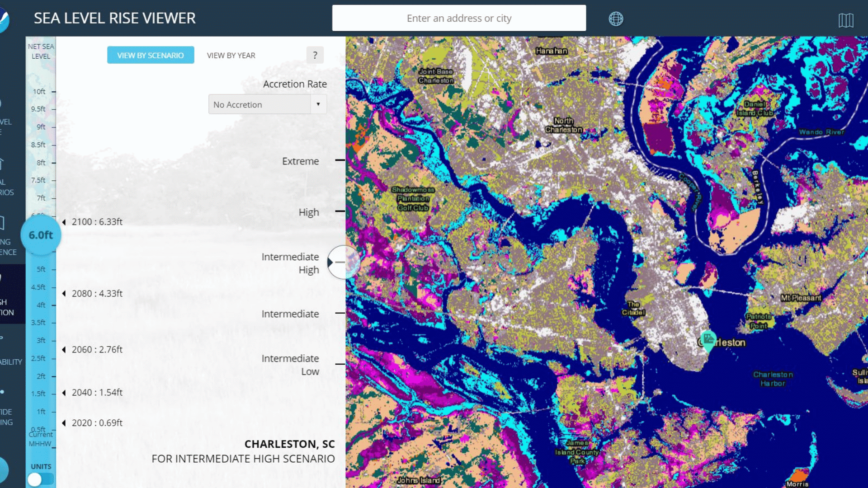Click the arrow marker beside 2060 : 2.76ft
Viewport: 868px width, 488px height.
(x=64, y=350)
